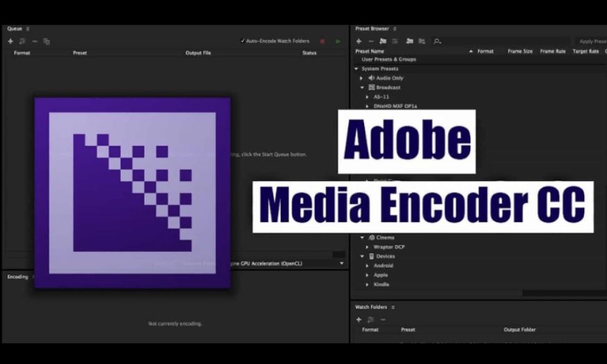This screenshot has width=607, height=364.
Task: Click the Queue Format column header
Action: point(22,53)
